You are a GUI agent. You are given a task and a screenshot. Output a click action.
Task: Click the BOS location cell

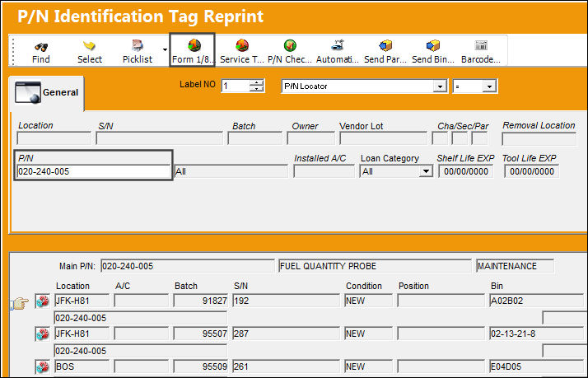pyautogui.click(x=82, y=366)
